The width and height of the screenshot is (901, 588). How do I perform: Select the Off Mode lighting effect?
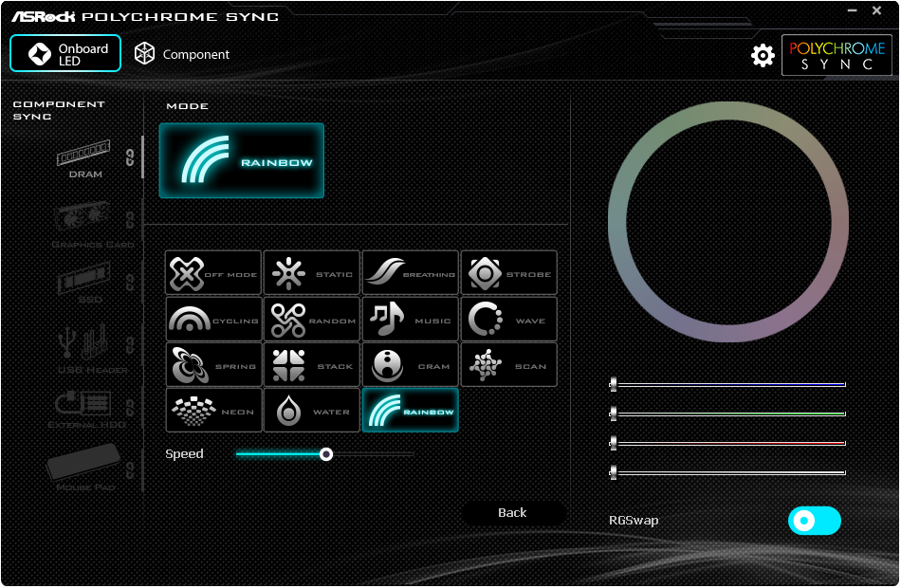pyautogui.click(x=213, y=273)
